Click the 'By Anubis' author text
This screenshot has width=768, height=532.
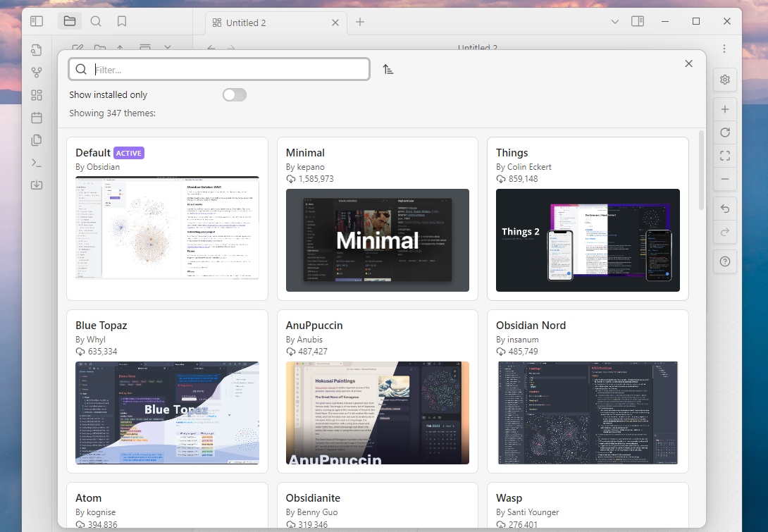point(304,340)
